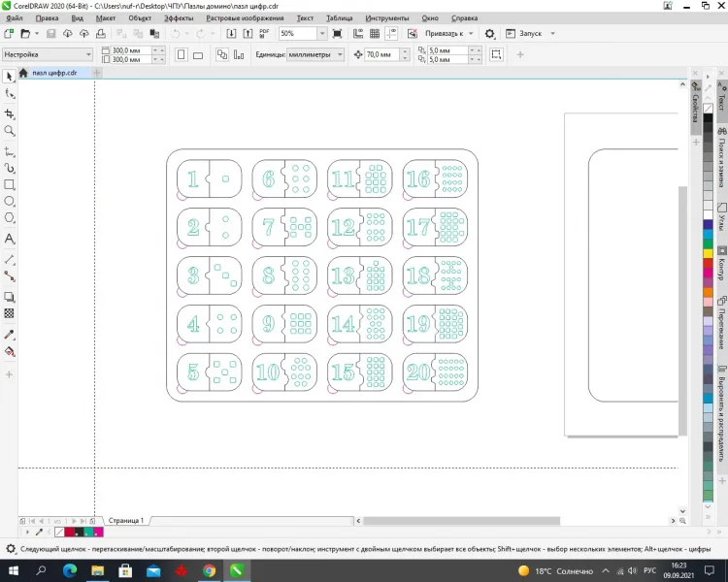Select the Parallel Dimension tool

pyautogui.click(x=10, y=260)
